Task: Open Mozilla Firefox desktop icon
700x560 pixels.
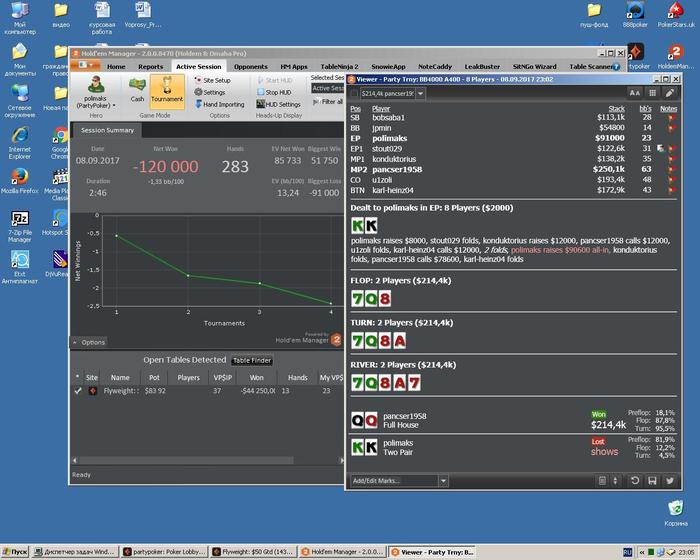Action: coord(20,181)
